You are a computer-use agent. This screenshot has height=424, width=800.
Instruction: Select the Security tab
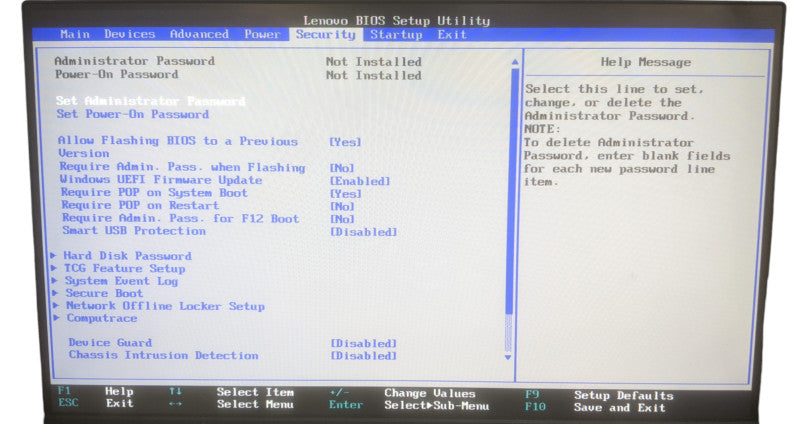(326, 34)
